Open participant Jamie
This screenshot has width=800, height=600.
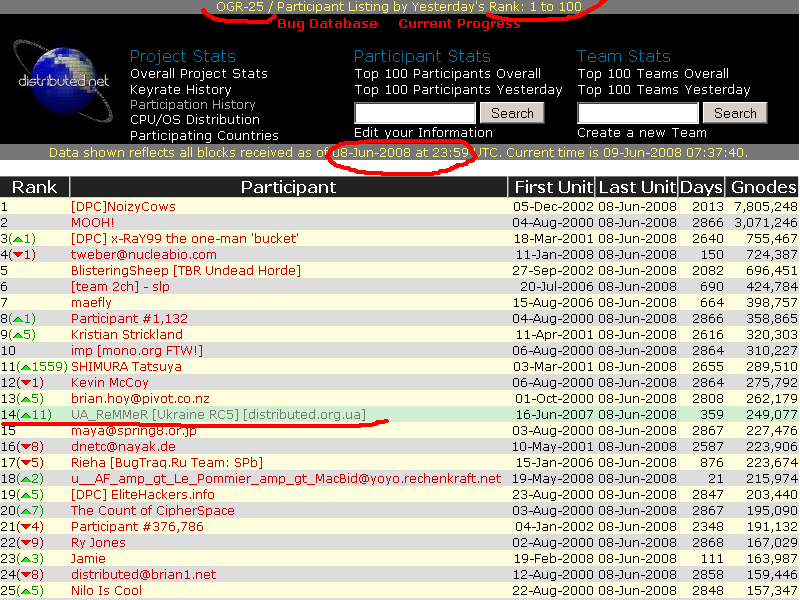pos(88,559)
